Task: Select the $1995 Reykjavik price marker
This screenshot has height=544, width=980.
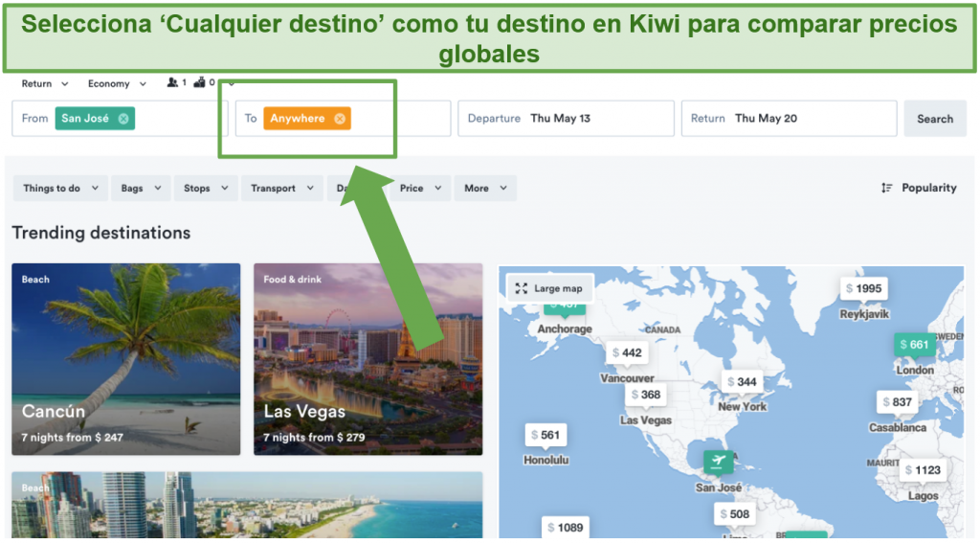Action: click(864, 289)
